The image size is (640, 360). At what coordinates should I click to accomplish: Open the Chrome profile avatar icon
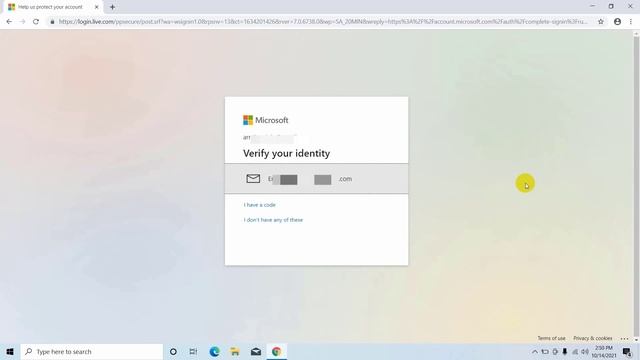[x=617, y=22]
